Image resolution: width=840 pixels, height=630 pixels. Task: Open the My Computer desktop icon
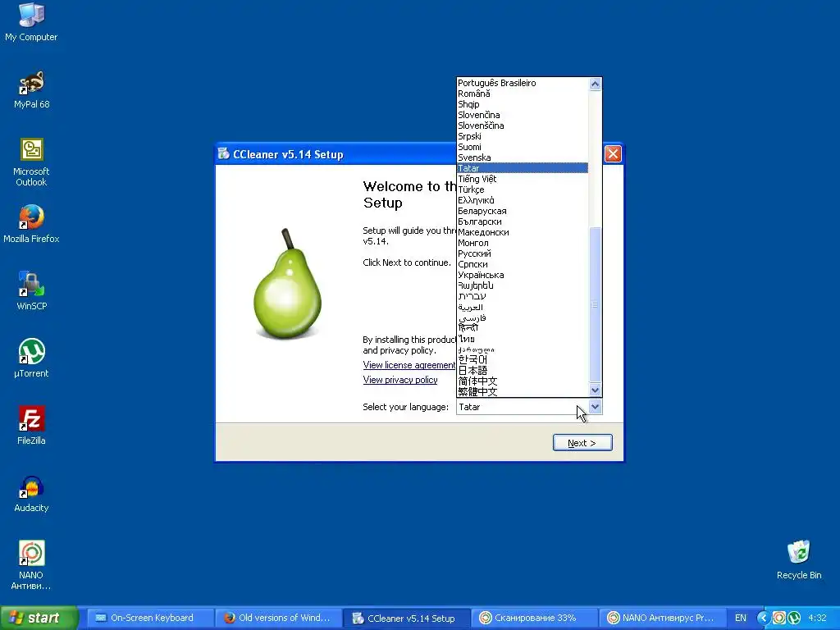point(31,21)
